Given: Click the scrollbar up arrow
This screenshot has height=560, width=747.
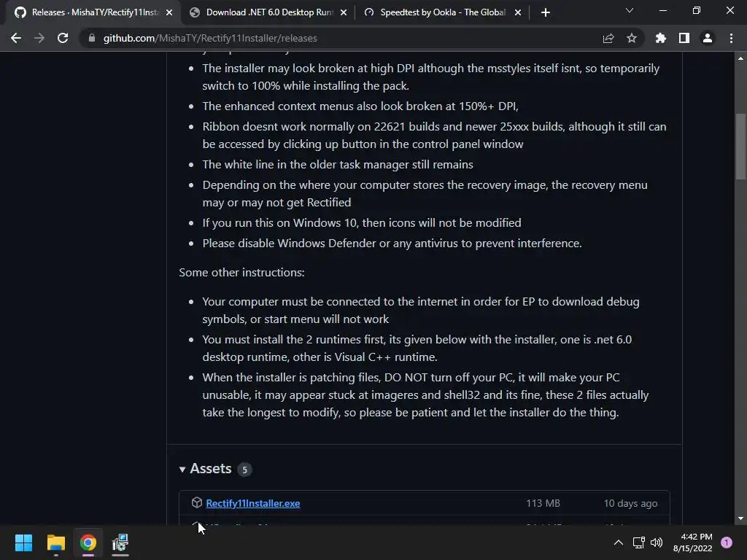Looking at the screenshot, I should (x=740, y=58).
